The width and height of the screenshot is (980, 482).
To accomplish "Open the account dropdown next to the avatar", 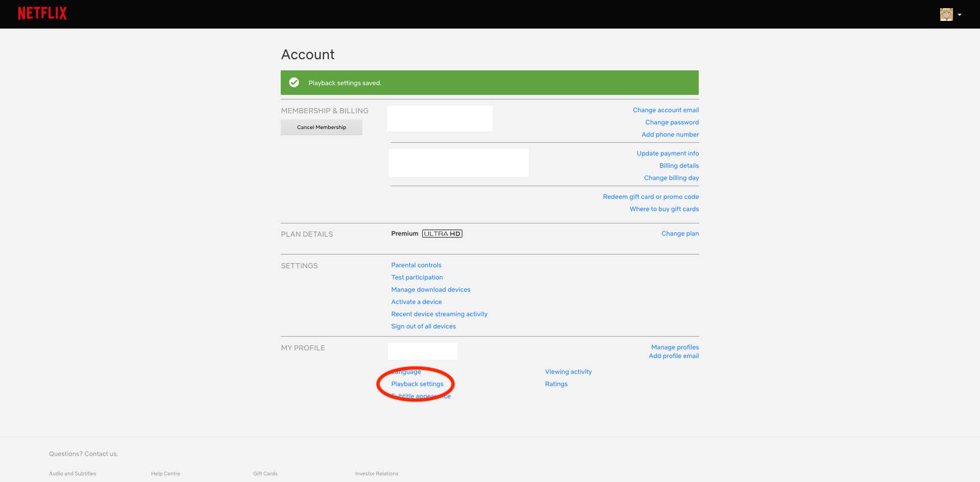I will coord(960,15).
